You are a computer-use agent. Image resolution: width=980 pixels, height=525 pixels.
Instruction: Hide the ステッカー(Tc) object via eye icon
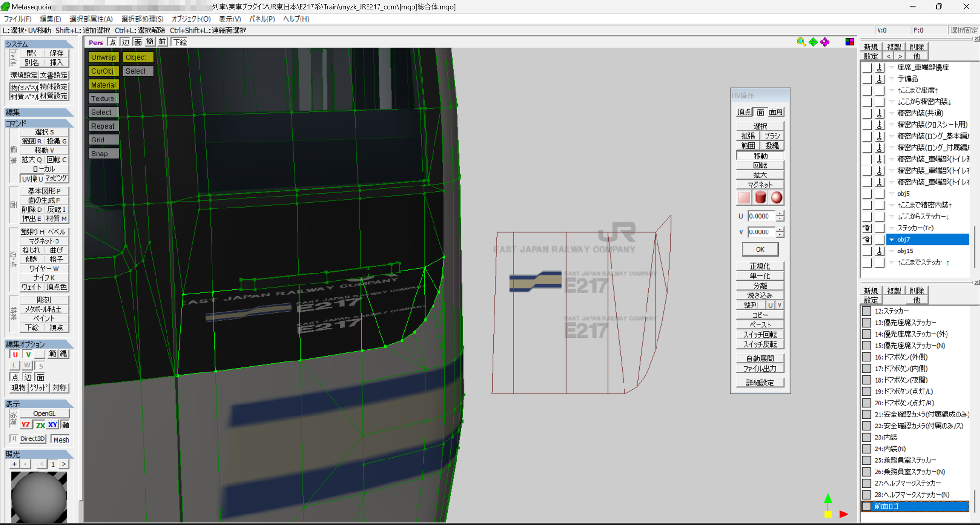point(867,228)
